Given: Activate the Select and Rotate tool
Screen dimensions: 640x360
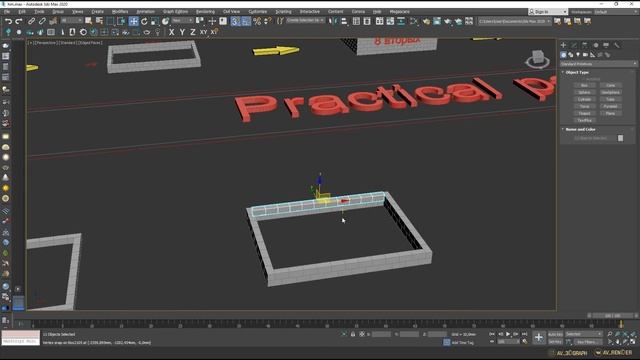Looking at the screenshot, I should (144, 21).
